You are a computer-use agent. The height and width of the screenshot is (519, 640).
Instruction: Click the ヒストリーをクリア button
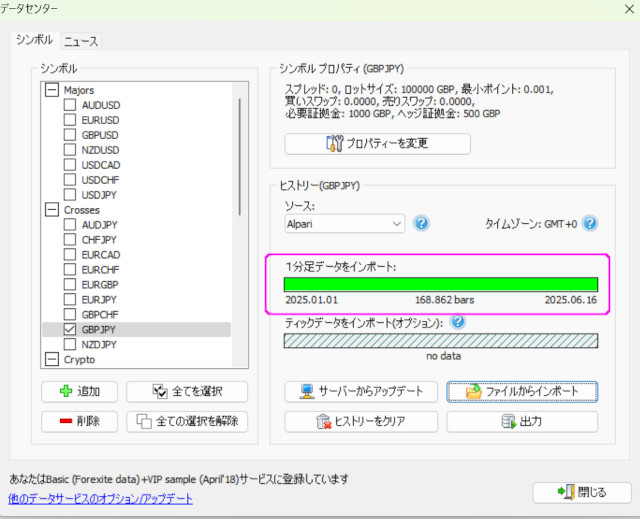(x=361, y=421)
